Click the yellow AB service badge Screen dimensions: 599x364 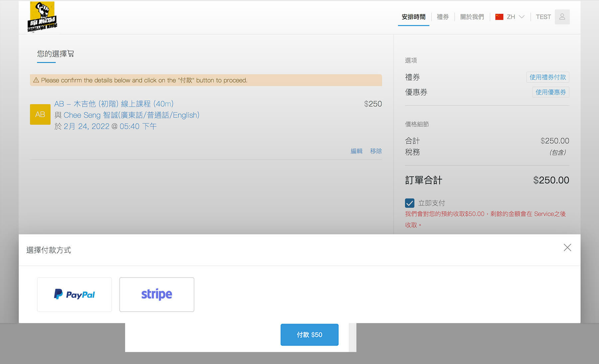pos(40,114)
